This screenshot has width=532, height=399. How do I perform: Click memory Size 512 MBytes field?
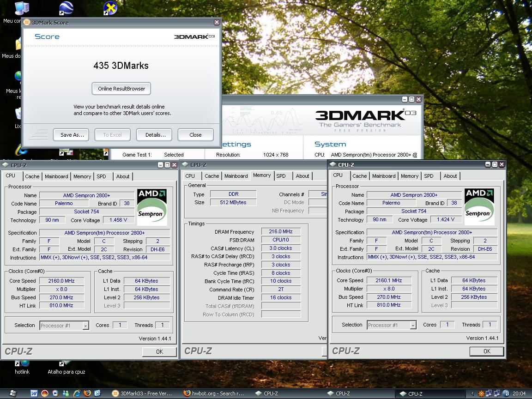(233, 202)
